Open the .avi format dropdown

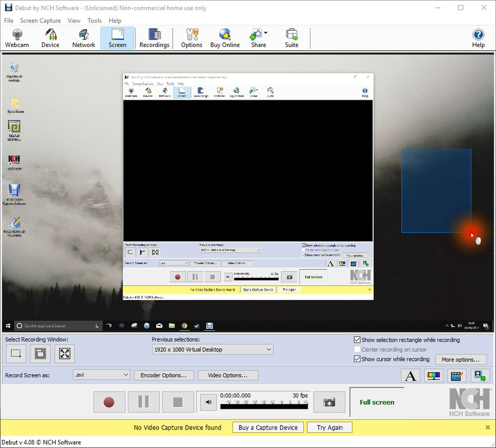click(101, 375)
